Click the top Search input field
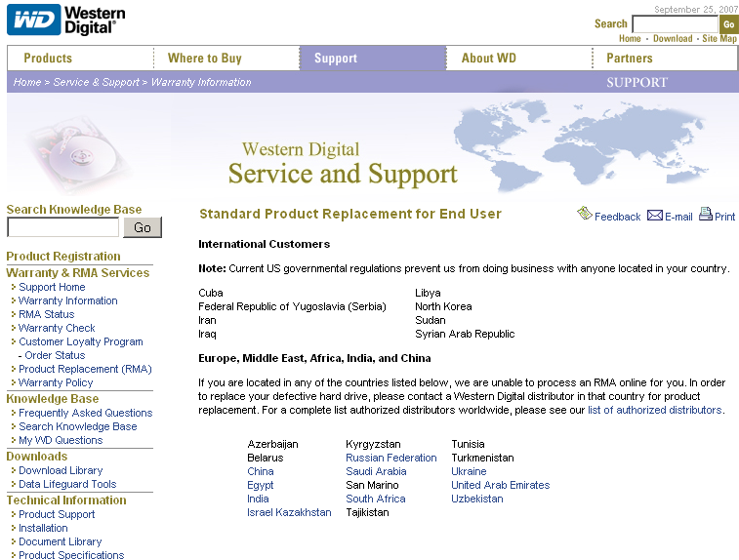The image size is (739, 560). pyautogui.click(x=675, y=24)
